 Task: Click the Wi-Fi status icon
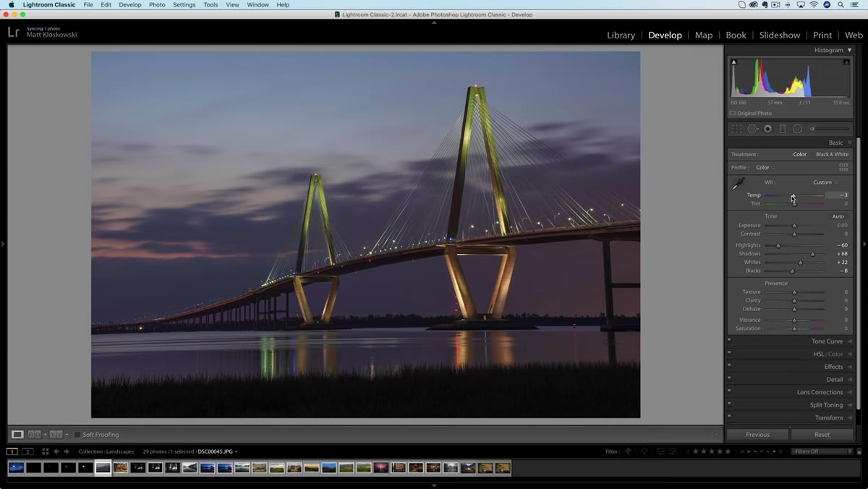[x=813, y=5]
